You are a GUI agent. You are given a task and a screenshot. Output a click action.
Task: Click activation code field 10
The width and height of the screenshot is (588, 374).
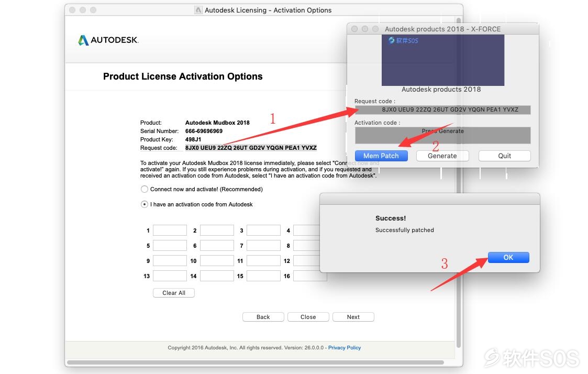217,261
